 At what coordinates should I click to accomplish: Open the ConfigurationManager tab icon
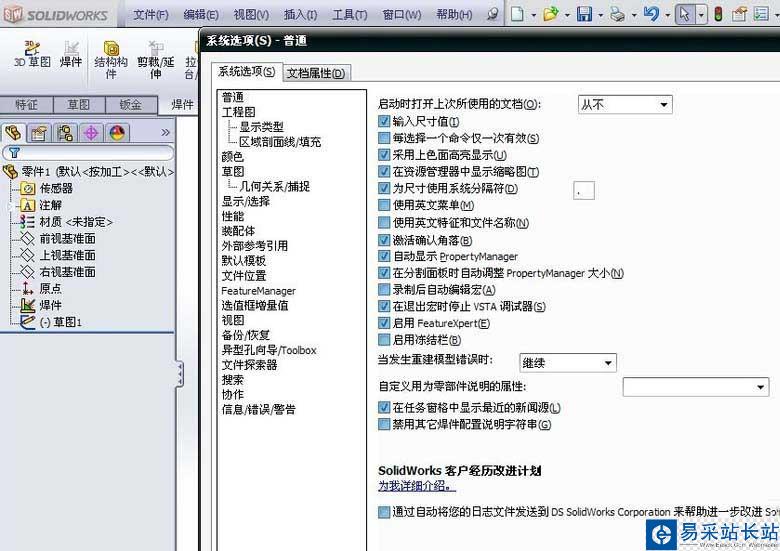pyautogui.click(x=65, y=133)
